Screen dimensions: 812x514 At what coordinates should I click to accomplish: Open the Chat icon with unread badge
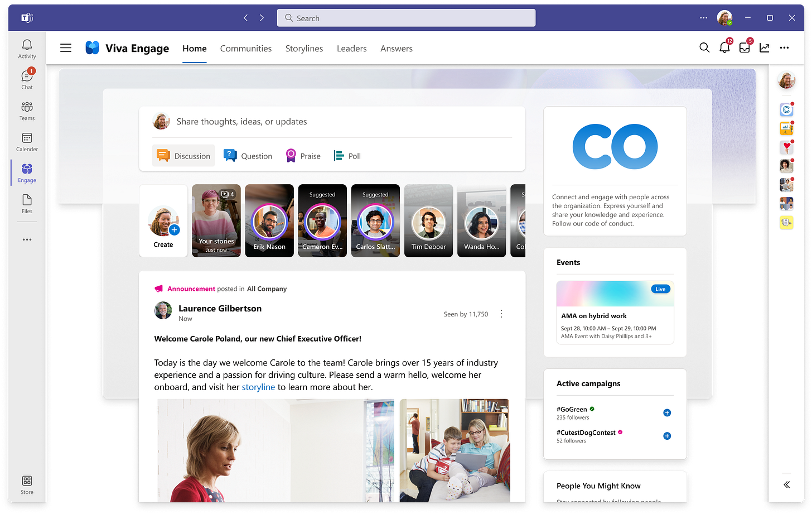[x=27, y=78]
